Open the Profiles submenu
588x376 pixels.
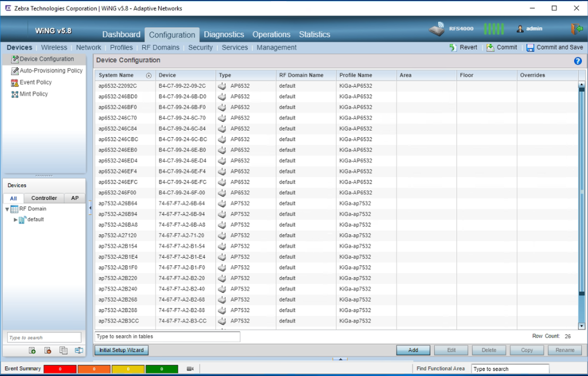pyautogui.click(x=121, y=48)
